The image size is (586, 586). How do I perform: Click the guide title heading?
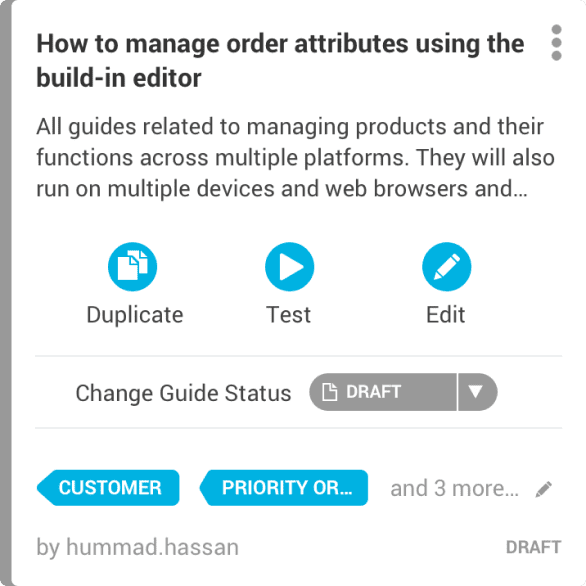280,61
